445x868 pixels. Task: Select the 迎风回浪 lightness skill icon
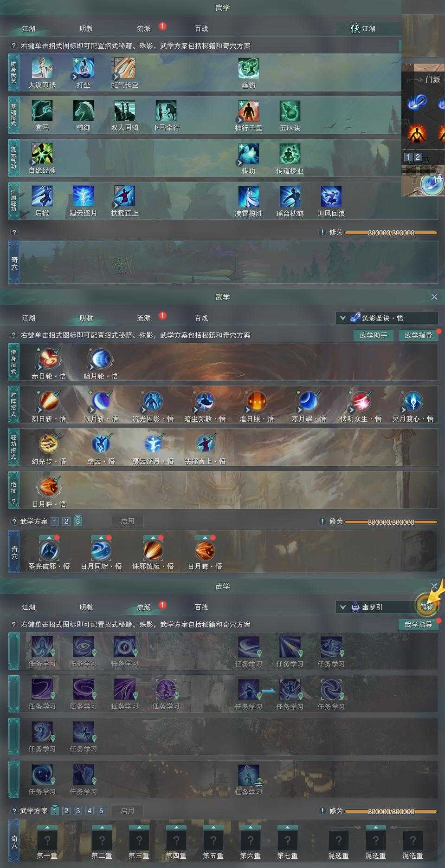tap(331, 196)
